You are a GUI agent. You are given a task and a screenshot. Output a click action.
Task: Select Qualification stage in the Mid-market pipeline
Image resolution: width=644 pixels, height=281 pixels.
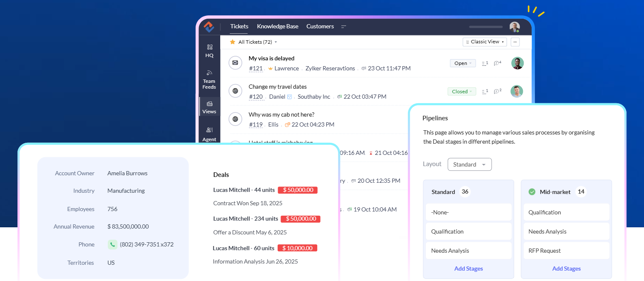[x=567, y=212]
